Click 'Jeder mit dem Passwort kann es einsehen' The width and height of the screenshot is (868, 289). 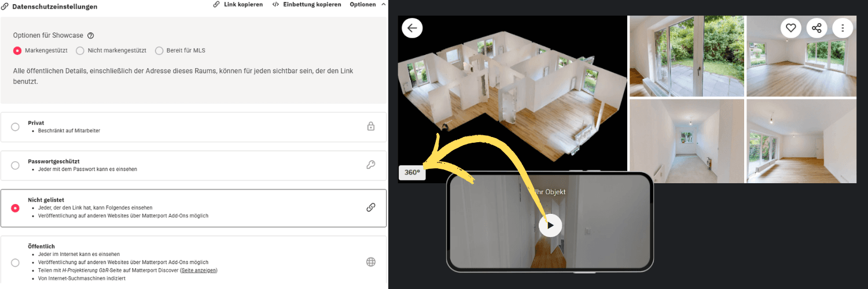[87, 169]
